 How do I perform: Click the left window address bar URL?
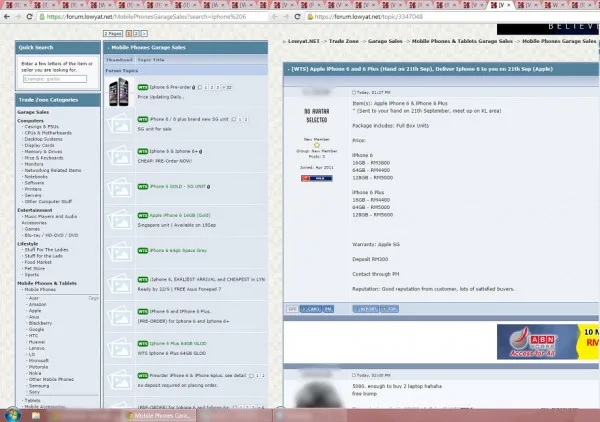pyautogui.click(x=146, y=17)
